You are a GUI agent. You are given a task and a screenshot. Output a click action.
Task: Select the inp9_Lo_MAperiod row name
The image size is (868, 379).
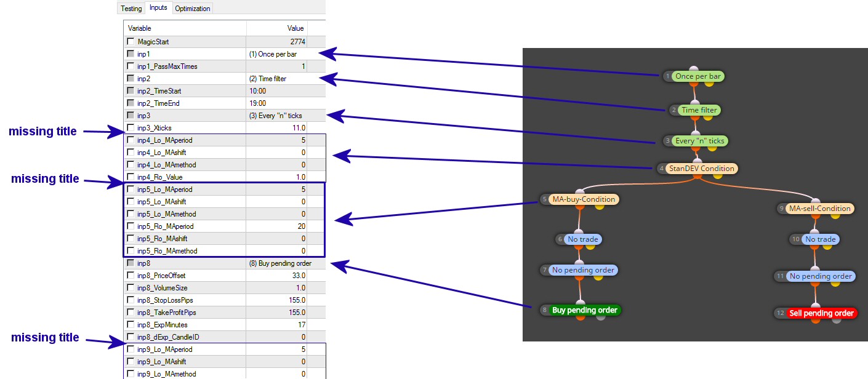click(165, 349)
